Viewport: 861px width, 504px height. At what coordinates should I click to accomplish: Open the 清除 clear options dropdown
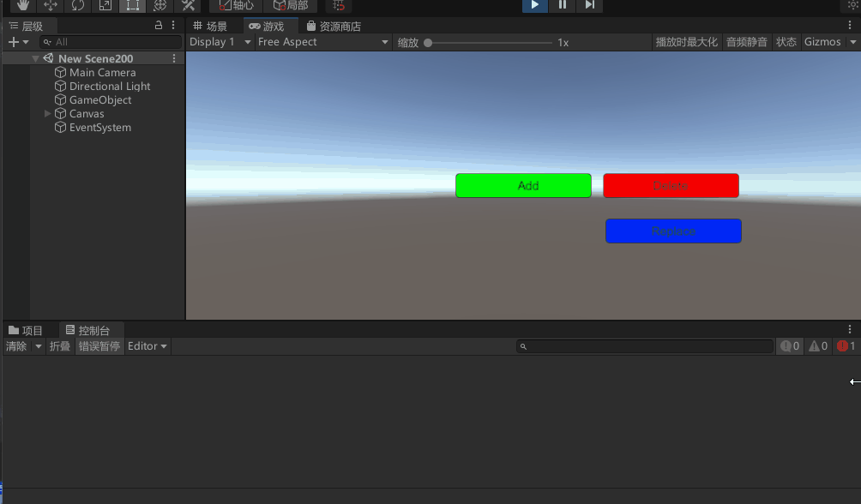pyautogui.click(x=39, y=346)
